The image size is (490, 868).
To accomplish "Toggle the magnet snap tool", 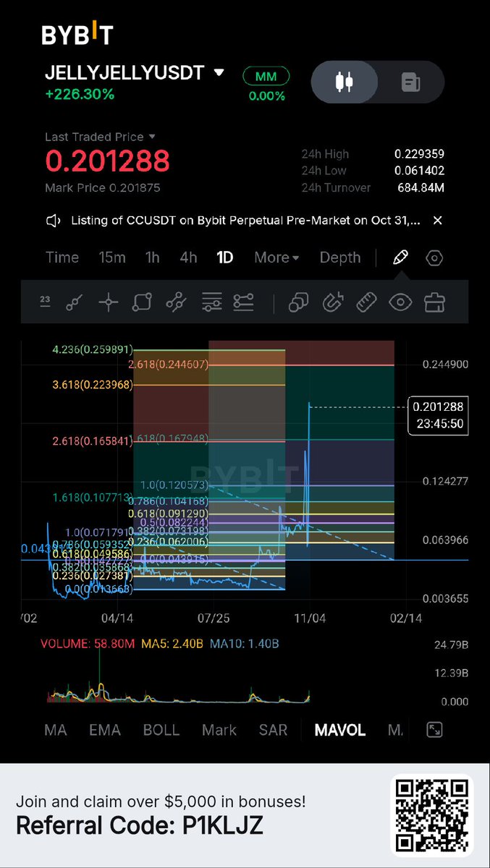I will [x=332, y=302].
